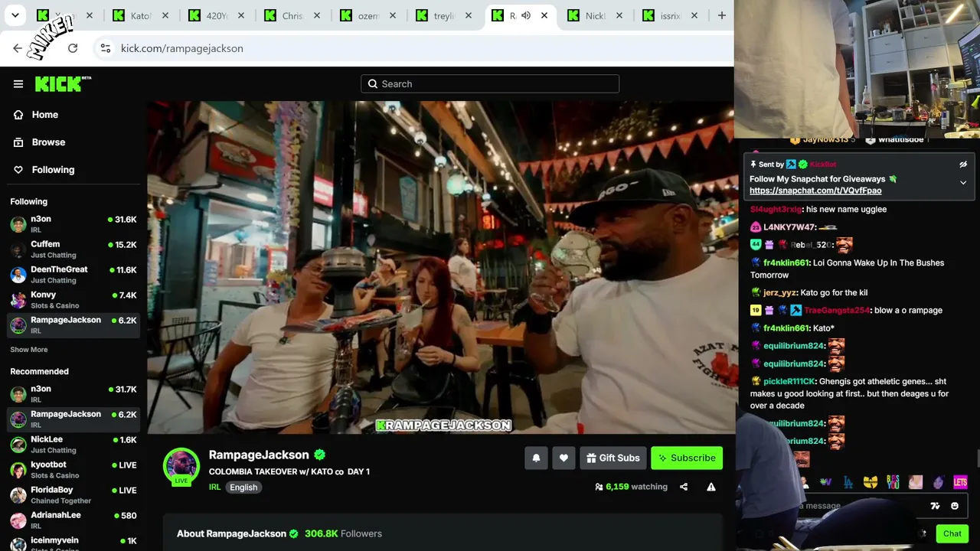Image resolution: width=980 pixels, height=551 pixels.
Task: Open FloridaBoy's channel in Recommended list
Action: pyautogui.click(x=73, y=495)
